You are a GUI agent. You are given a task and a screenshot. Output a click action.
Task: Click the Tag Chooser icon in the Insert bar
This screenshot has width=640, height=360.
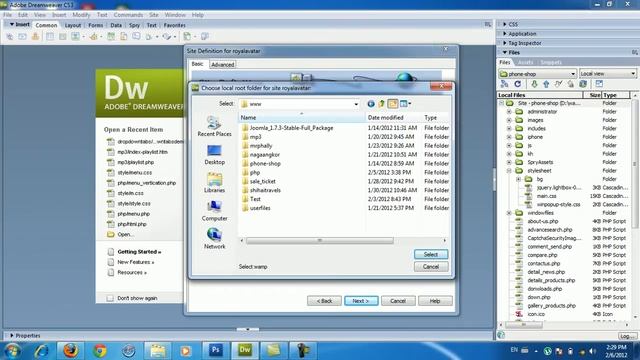204,37
